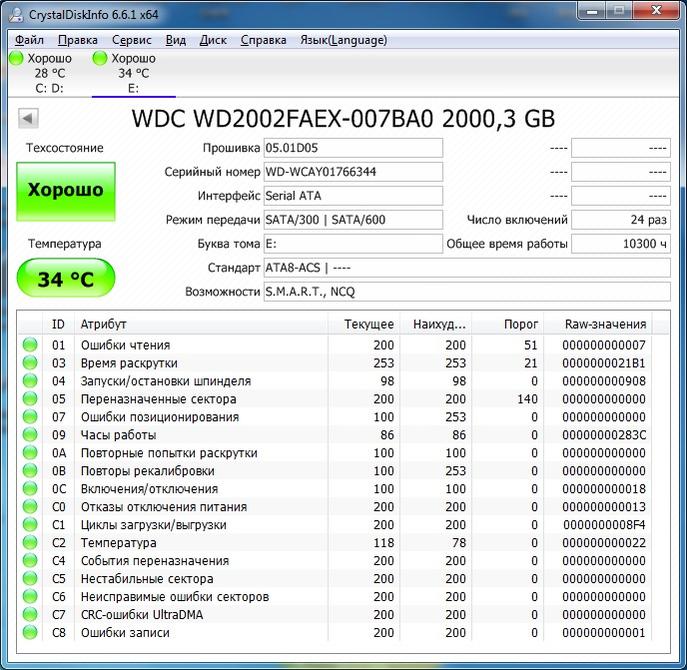
Task: Click status orb for 05 Переназначенные сектора
Action: (30, 399)
